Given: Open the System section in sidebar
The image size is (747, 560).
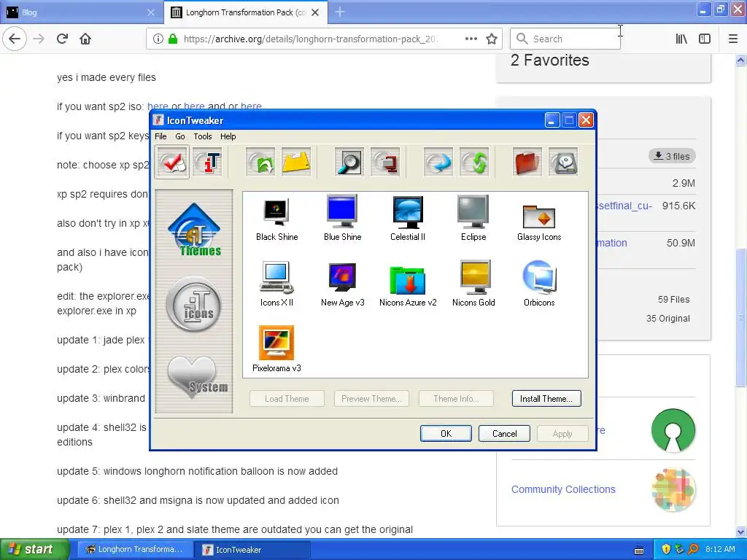Looking at the screenshot, I should (196, 377).
